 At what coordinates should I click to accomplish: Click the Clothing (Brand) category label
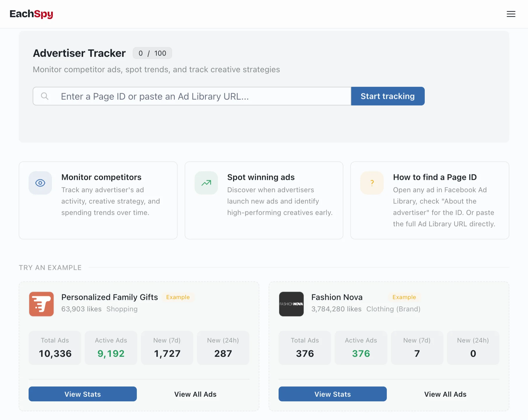pos(393,309)
